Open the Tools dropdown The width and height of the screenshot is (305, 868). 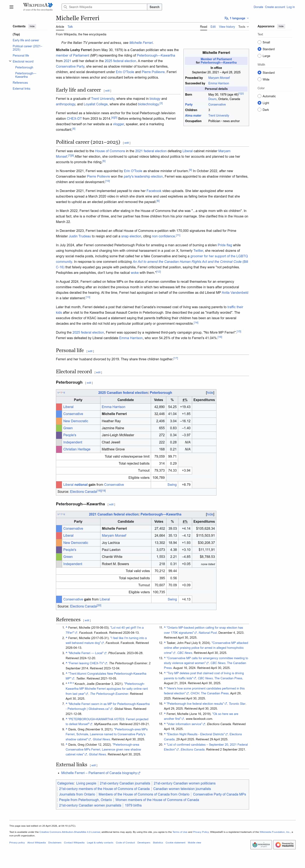click(x=243, y=27)
